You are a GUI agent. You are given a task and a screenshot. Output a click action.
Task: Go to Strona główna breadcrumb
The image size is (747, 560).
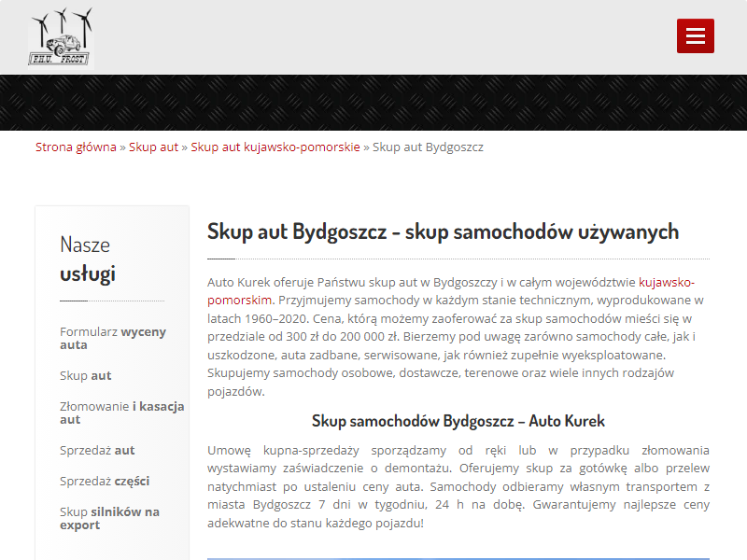pos(76,147)
